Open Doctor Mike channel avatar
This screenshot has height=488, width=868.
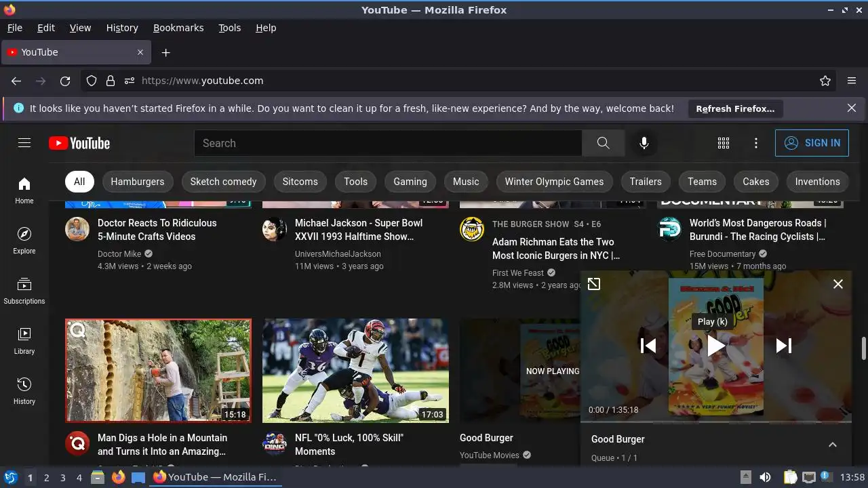77,229
